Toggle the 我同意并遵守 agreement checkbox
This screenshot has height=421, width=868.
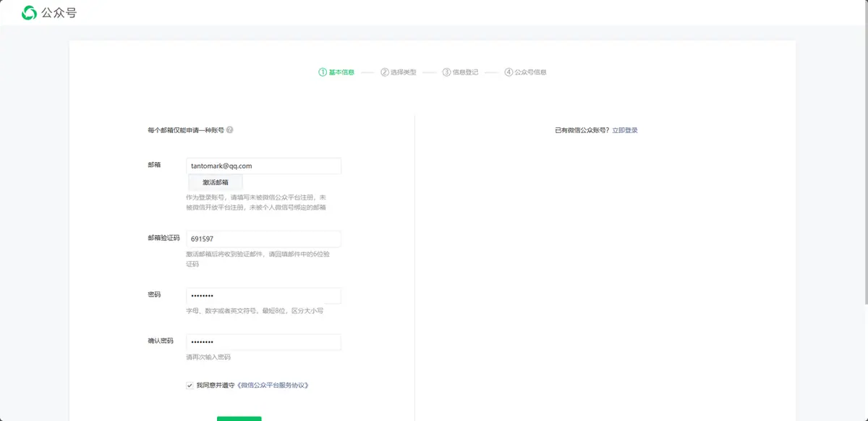[190, 386]
